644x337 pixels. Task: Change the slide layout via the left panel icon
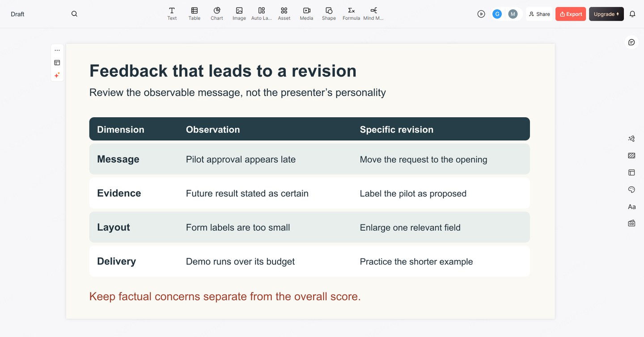[x=57, y=63]
